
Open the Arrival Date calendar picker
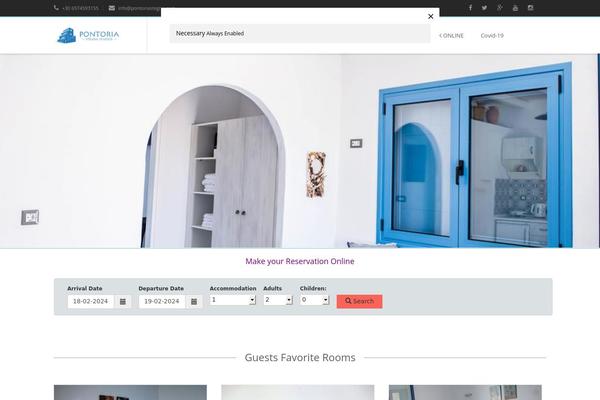click(x=123, y=302)
